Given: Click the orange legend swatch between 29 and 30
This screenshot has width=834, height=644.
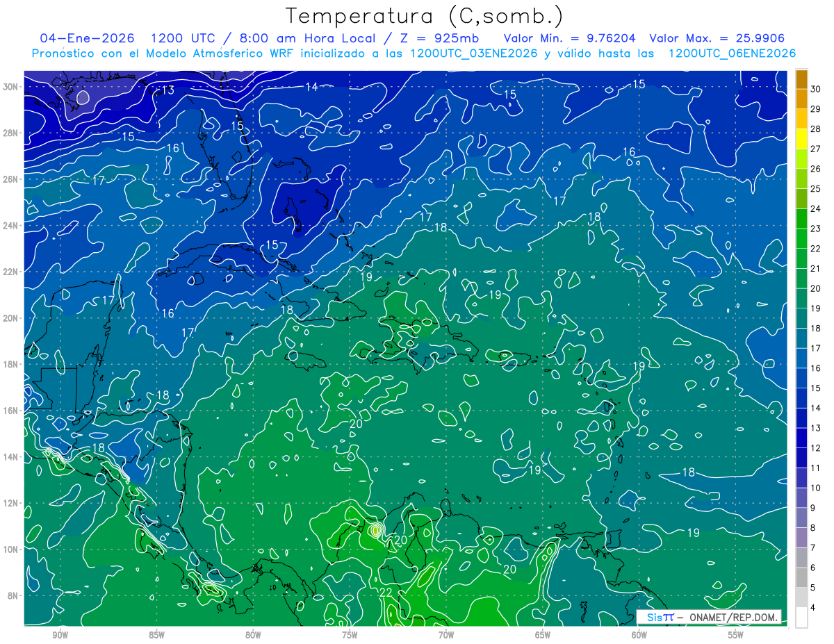Looking at the screenshot, I should tap(801, 99).
